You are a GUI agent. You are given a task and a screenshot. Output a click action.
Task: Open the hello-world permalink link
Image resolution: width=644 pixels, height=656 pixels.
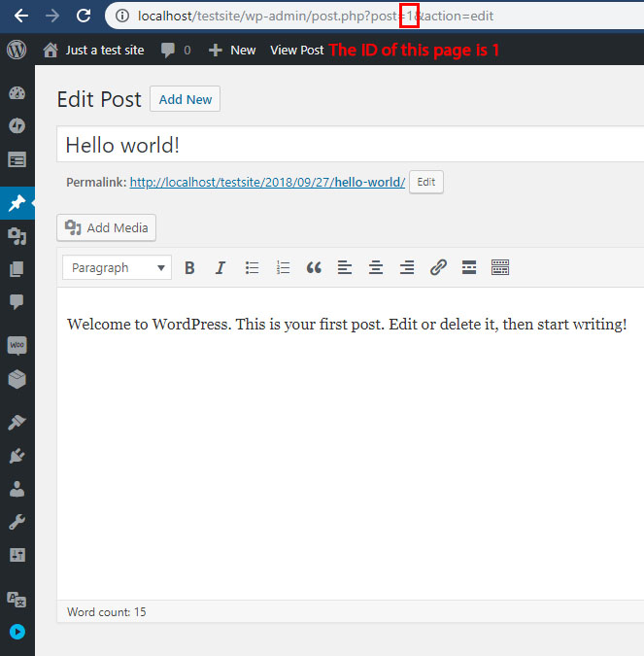267,182
